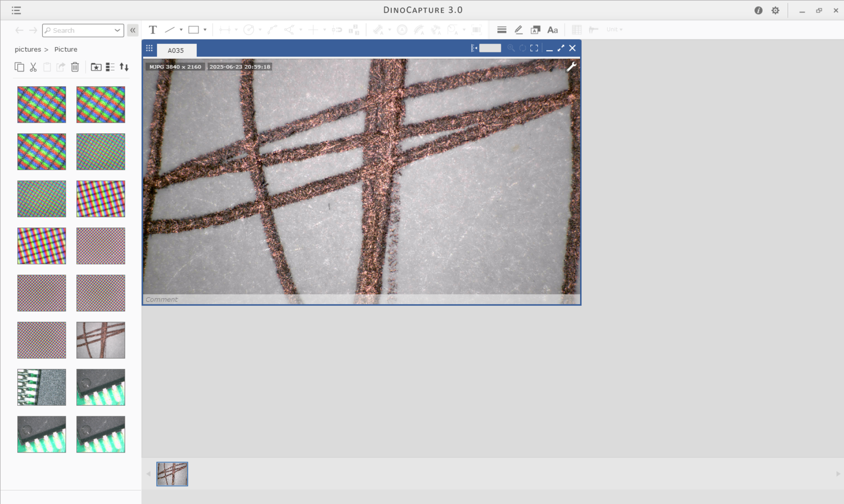Viewport: 844px width, 504px height.
Task: Toggle the list view layout icon
Action: pyautogui.click(x=110, y=67)
